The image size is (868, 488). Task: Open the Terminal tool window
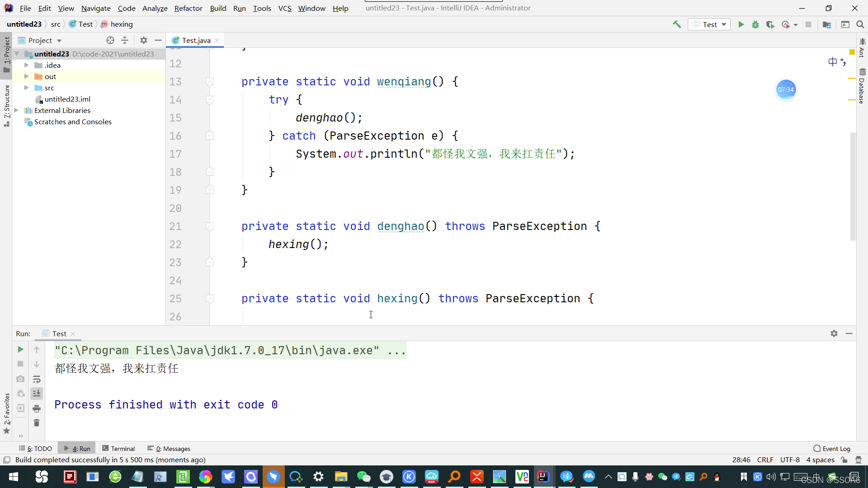pyautogui.click(x=118, y=449)
